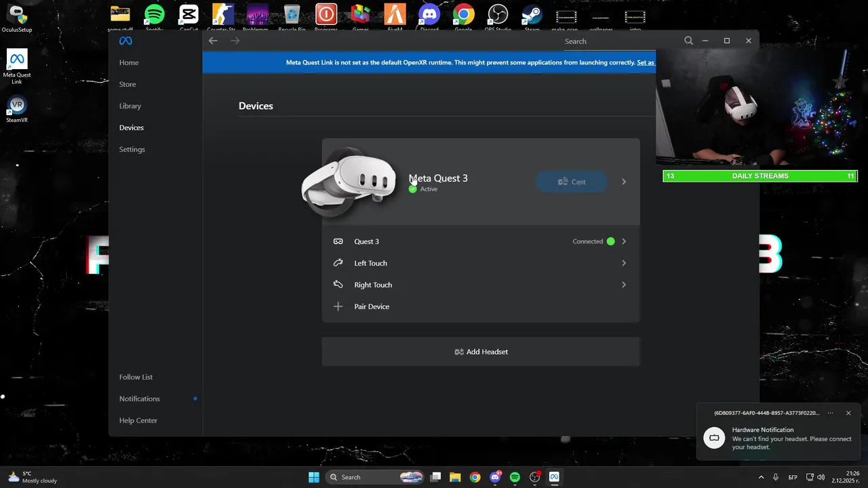Switch to Discord in the taskbar
This screenshot has height=488, width=868.
click(x=495, y=477)
